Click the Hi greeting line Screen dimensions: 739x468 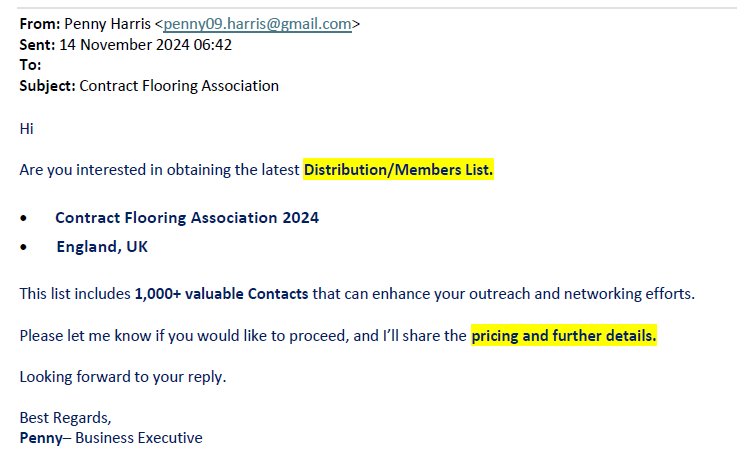pos(26,129)
